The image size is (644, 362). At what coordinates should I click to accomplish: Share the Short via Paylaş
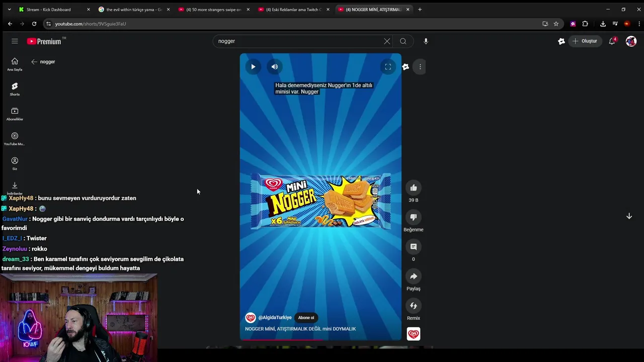(x=414, y=276)
